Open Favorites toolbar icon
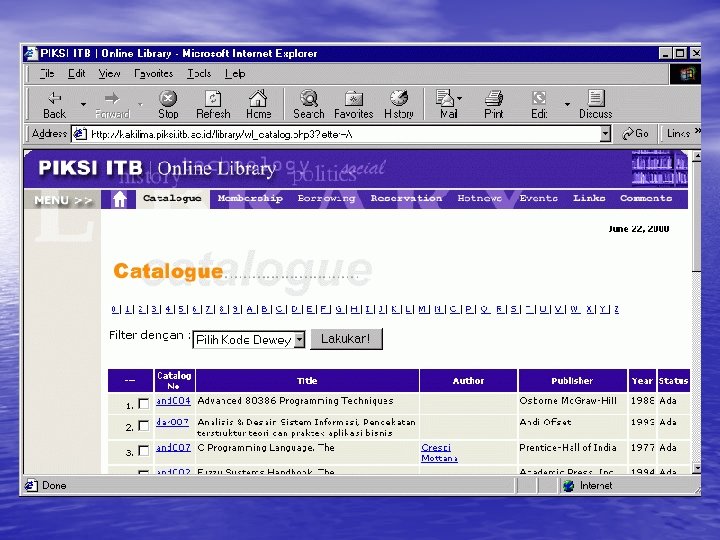 pyautogui.click(x=354, y=104)
